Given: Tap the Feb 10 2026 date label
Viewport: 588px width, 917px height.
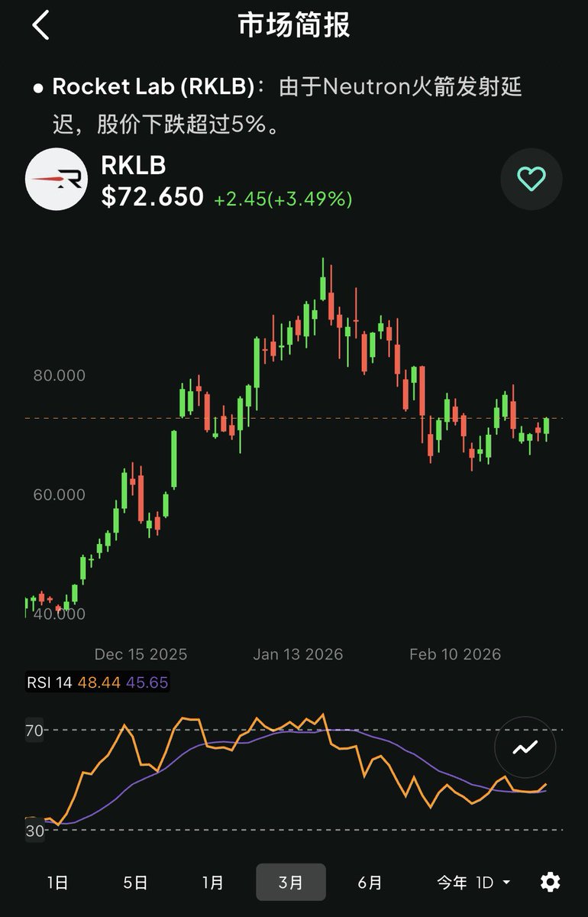Looking at the screenshot, I should click(455, 654).
